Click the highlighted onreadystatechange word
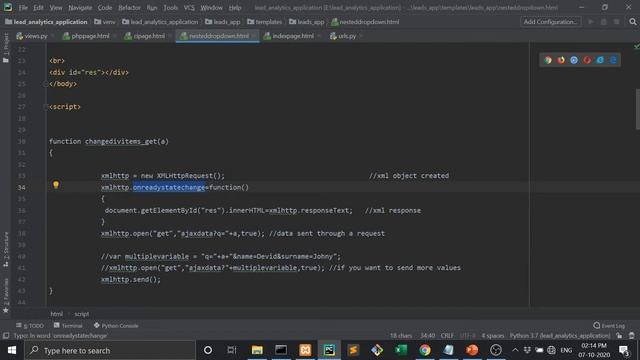 [169, 187]
